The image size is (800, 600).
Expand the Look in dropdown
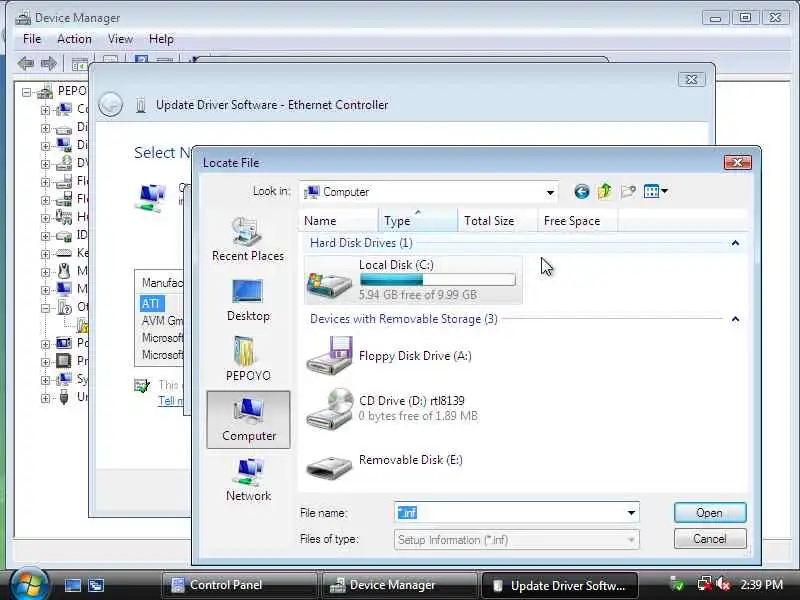coord(550,192)
